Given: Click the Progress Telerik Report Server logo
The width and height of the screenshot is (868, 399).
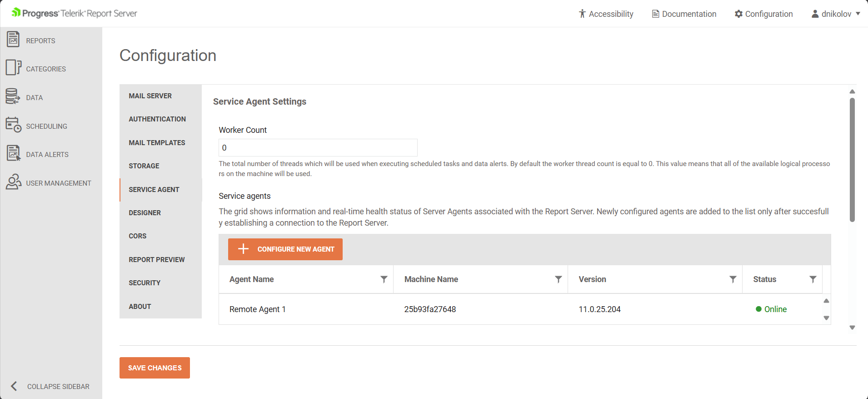Looking at the screenshot, I should 75,13.
